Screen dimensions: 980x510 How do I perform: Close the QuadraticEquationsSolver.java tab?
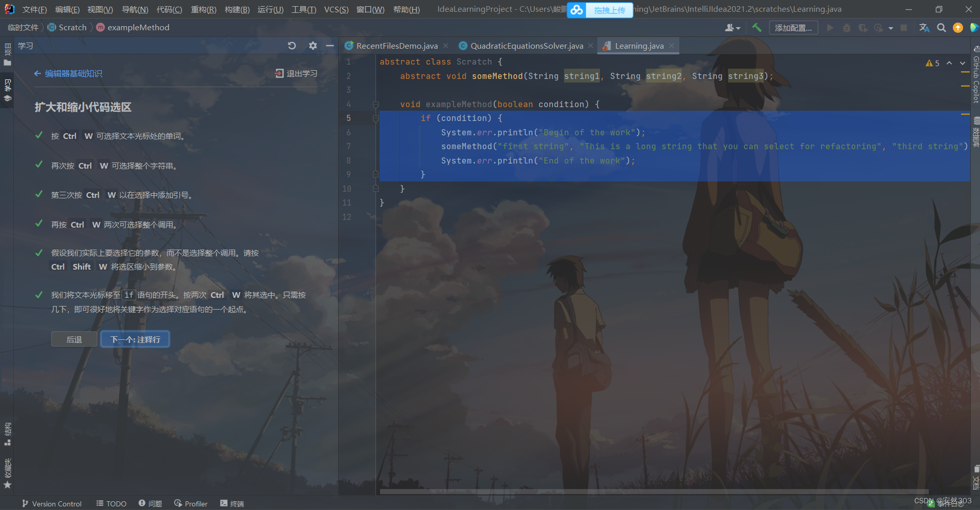point(591,46)
